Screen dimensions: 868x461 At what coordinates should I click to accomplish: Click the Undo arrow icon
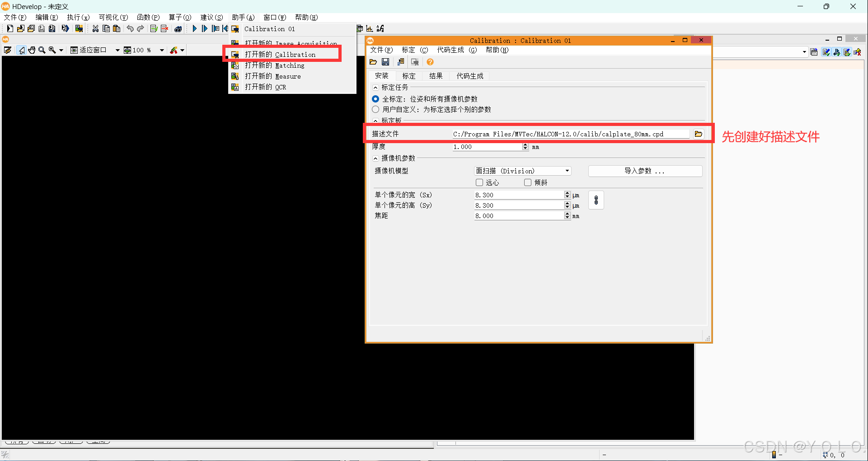pos(130,28)
